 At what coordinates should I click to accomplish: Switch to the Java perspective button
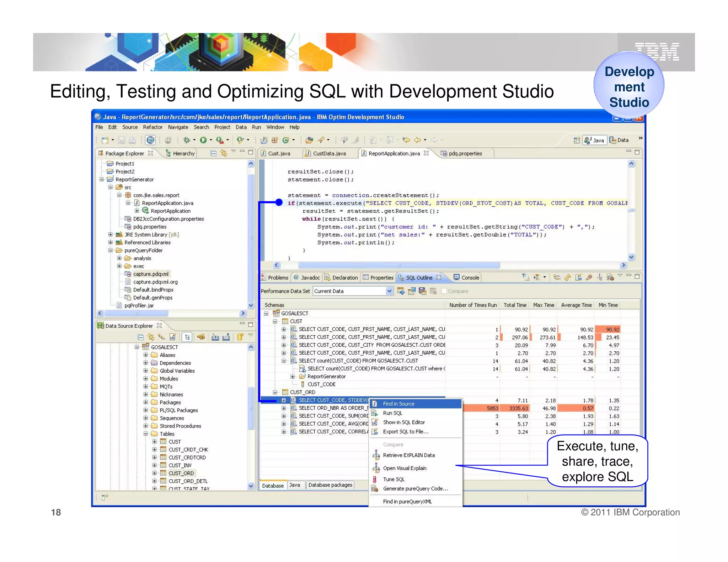coord(594,140)
